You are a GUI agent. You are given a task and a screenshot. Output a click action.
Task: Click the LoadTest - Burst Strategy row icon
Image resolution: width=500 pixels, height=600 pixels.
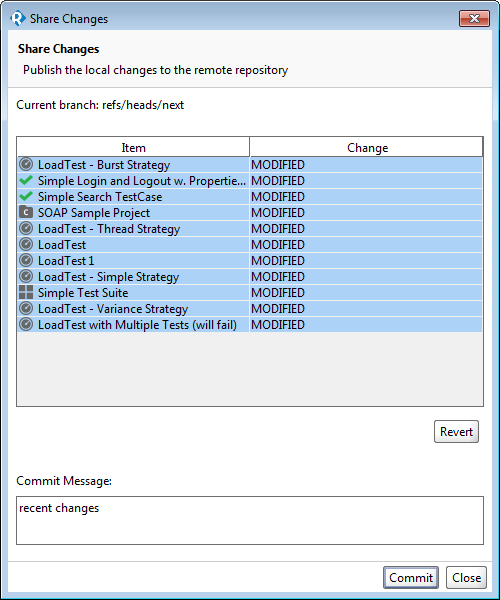(26, 165)
